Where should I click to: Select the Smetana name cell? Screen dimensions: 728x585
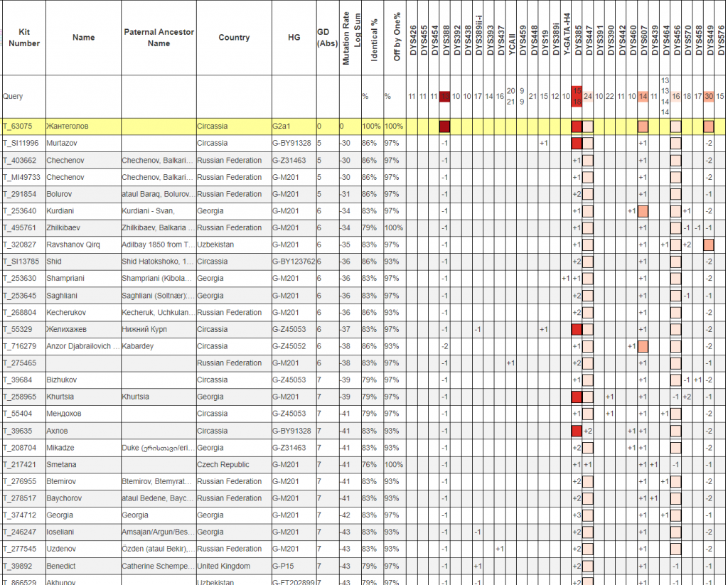pos(62,464)
